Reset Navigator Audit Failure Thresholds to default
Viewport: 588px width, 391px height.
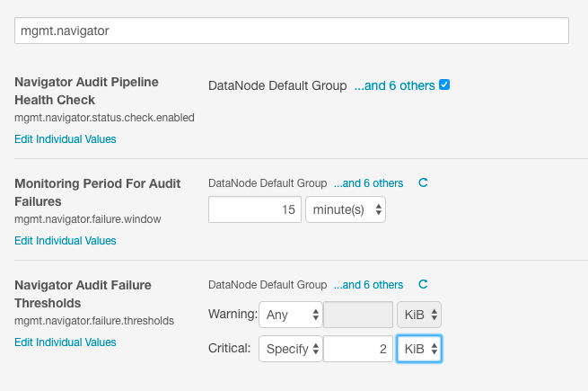click(x=424, y=285)
